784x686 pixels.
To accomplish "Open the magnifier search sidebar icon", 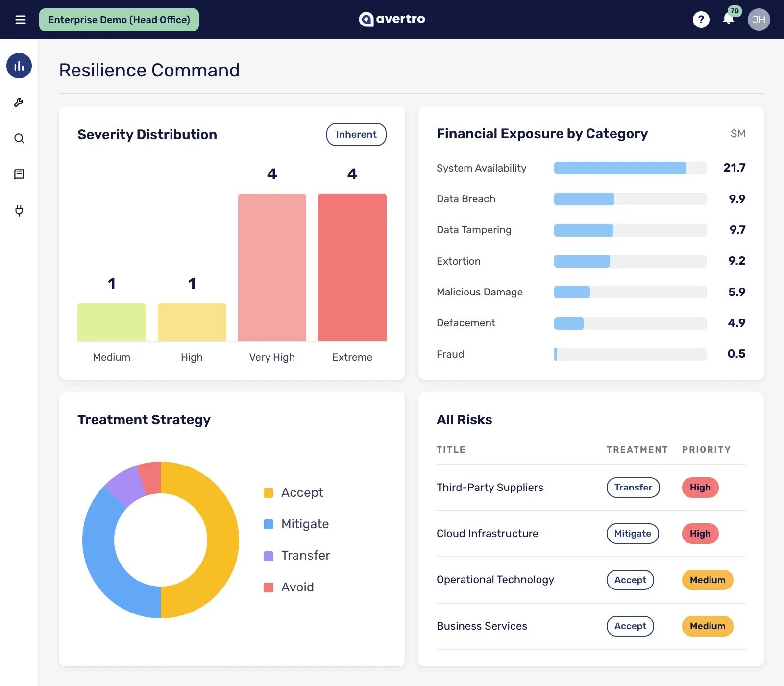I will tap(19, 139).
